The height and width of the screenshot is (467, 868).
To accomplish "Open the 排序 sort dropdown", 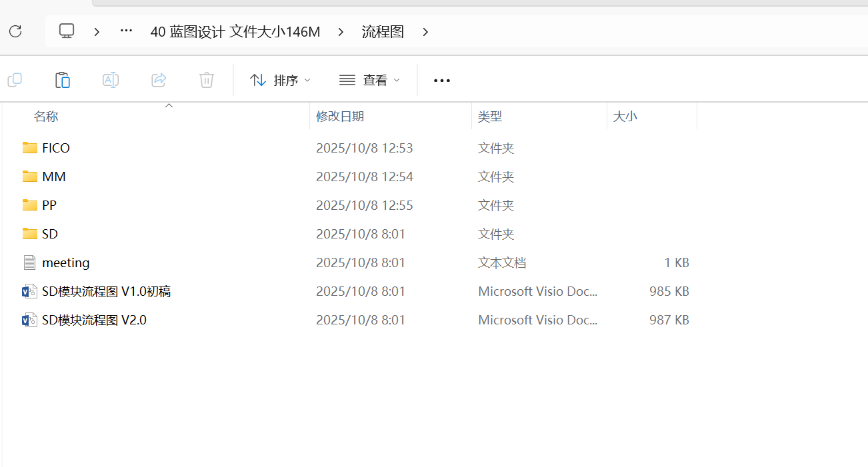I will (x=280, y=81).
